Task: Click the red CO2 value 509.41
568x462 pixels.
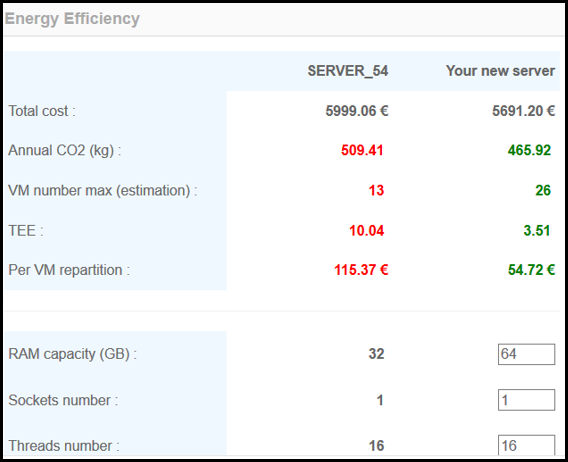Action: tap(362, 150)
